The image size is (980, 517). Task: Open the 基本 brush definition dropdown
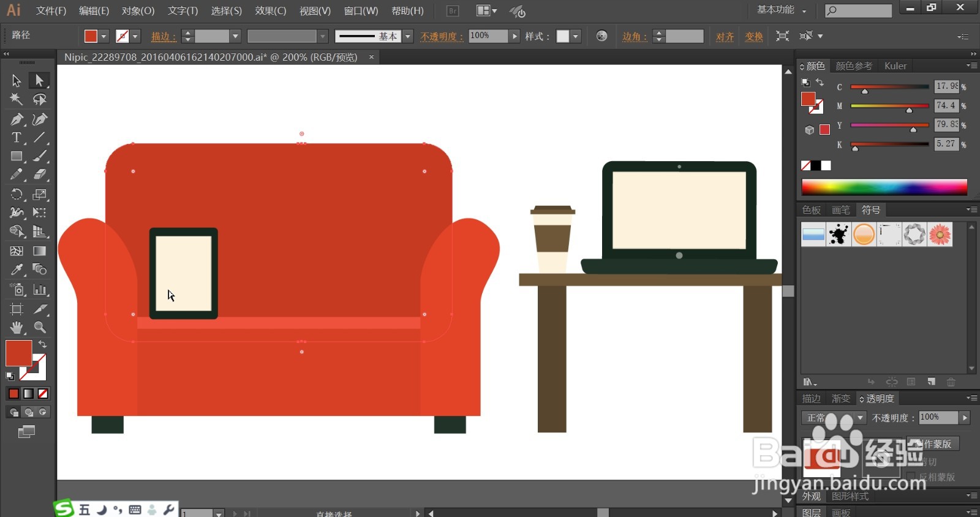[x=408, y=36]
